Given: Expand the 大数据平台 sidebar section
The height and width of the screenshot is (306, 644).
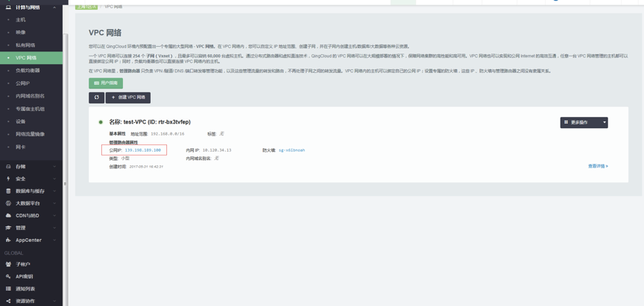Looking at the screenshot, I should [54, 203].
